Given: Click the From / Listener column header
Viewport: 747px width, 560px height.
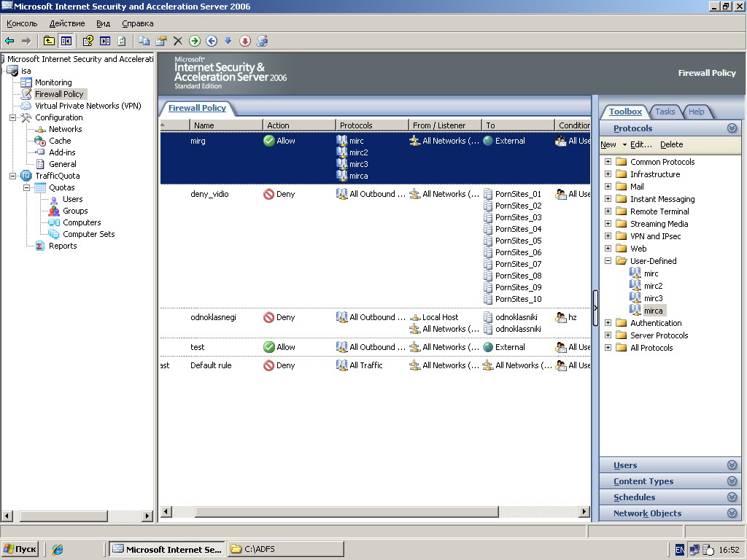Looking at the screenshot, I should click(445, 125).
